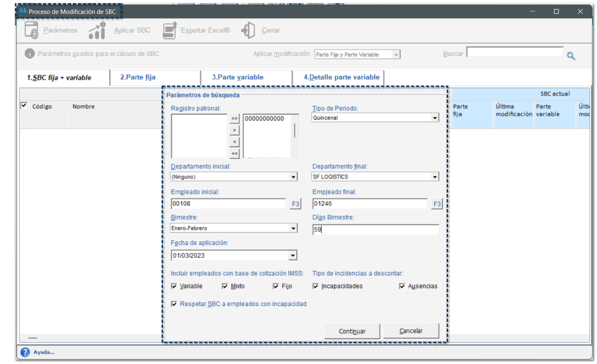Click the magnifying glass search icon

coord(571,56)
